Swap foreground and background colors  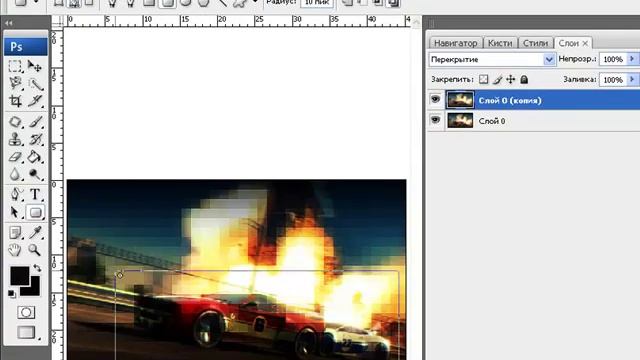(37, 268)
